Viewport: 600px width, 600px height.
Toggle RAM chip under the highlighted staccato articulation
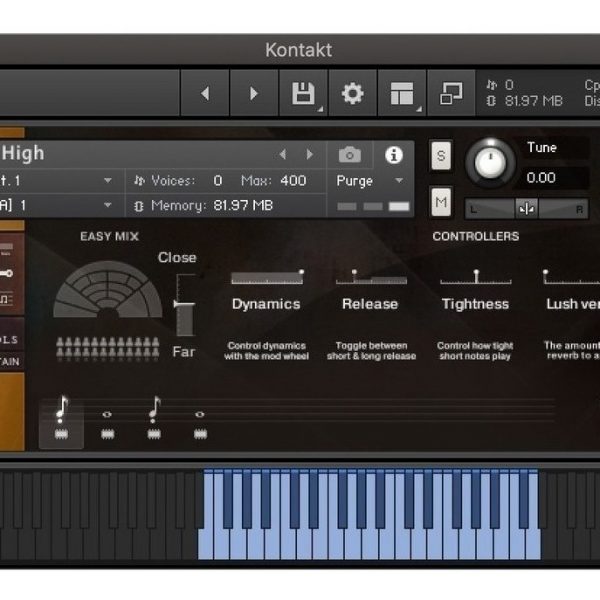(61, 434)
